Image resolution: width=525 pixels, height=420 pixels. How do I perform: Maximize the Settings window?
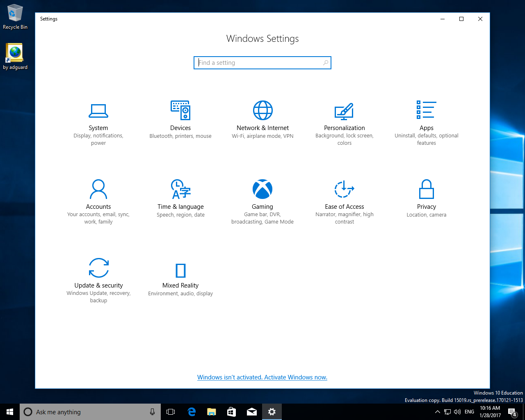coord(461,19)
